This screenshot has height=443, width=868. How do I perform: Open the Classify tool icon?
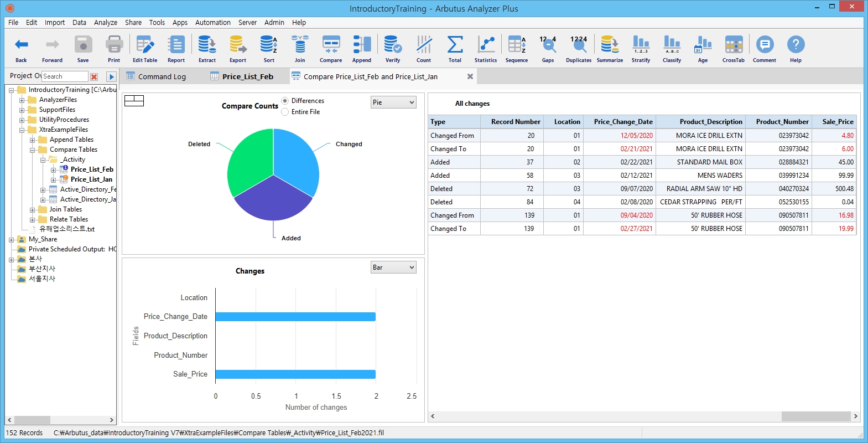(672, 44)
